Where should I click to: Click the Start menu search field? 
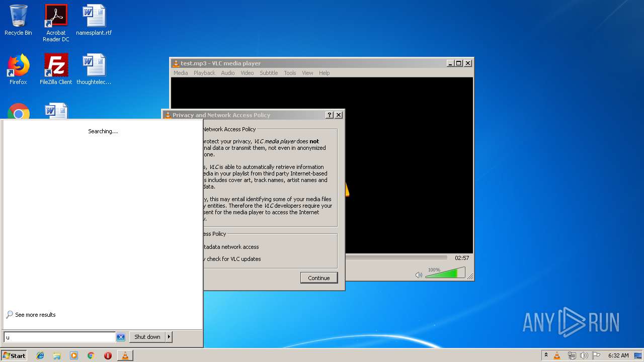pyautogui.click(x=60, y=337)
